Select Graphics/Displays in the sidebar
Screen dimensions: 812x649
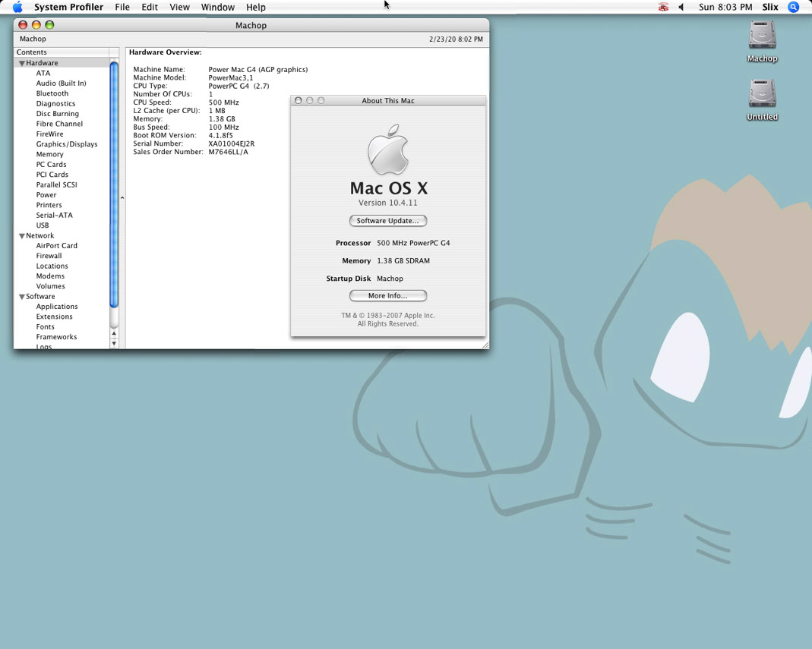tap(67, 144)
